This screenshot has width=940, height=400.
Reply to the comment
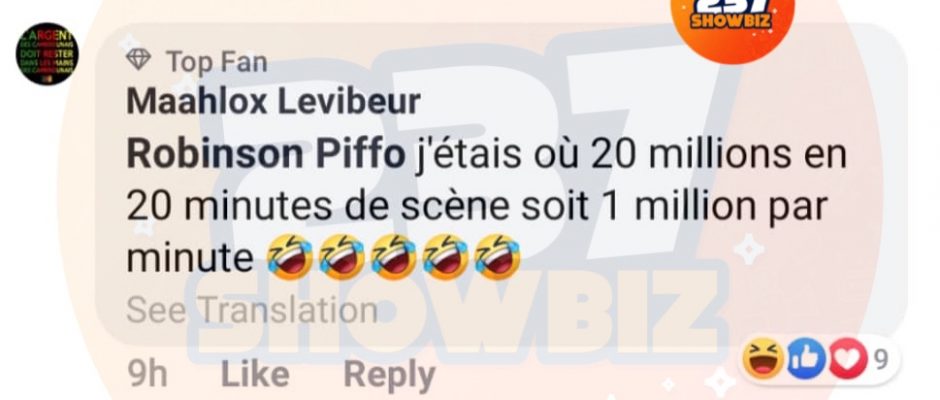coord(389,375)
